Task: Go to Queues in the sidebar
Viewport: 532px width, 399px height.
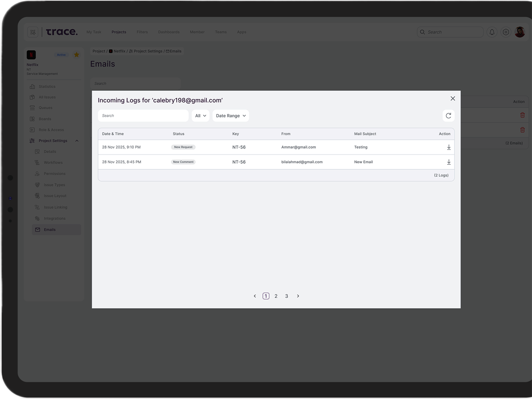Action: tap(41, 108)
